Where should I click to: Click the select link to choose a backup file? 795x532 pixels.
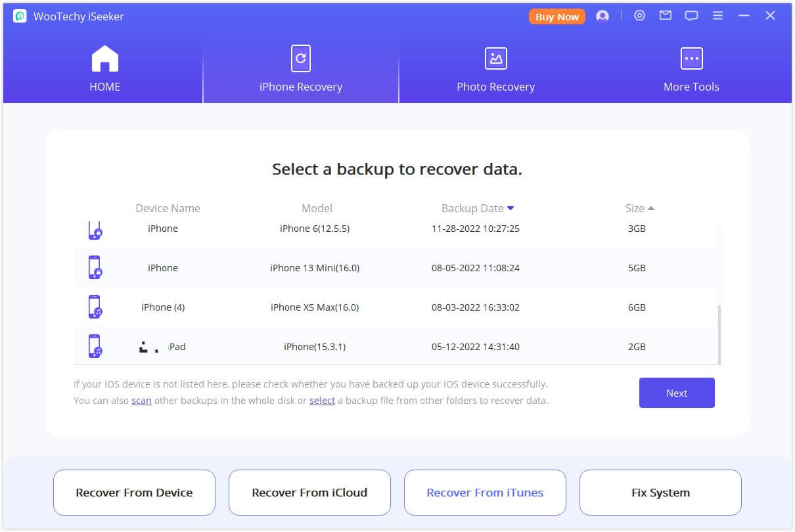(322, 400)
